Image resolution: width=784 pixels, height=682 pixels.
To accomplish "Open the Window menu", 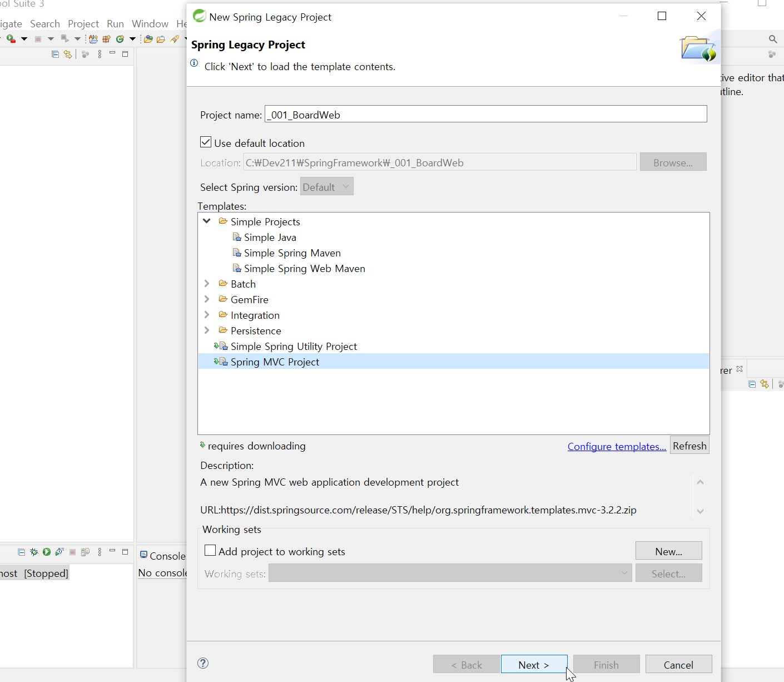I will tap(150, 24).
